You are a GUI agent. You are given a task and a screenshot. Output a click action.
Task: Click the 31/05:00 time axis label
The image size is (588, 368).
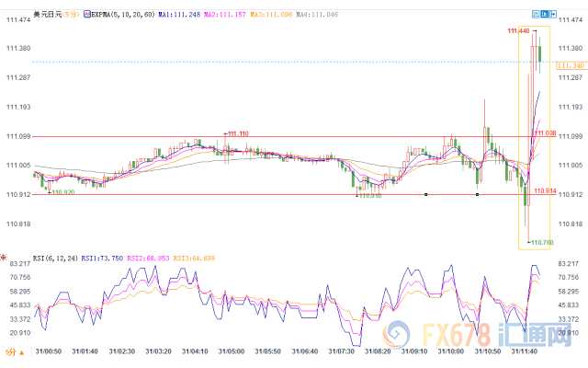tap(232, 351)
